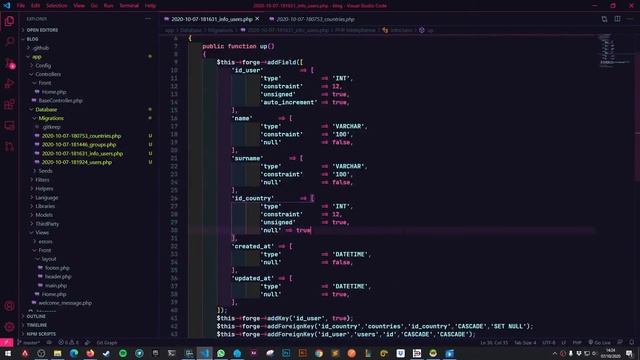The width and height of the screenshot is (640, 360).
Task: Click the remote window indicator in status bar
Action: pyautogui.click(x=7, y=342)
